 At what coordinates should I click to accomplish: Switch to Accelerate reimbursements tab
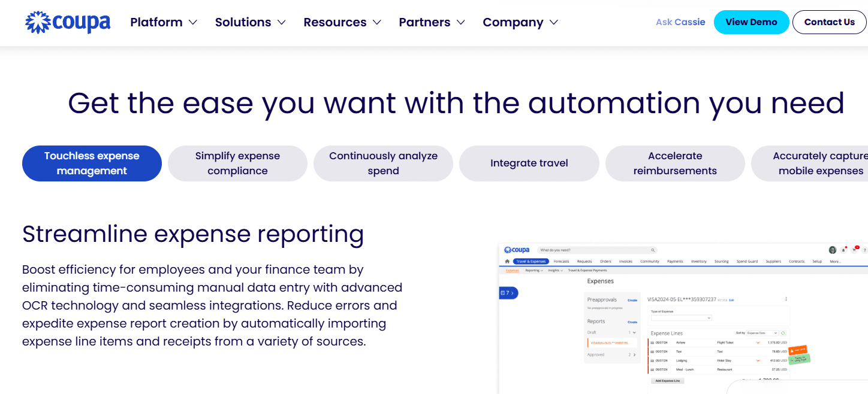pyautogui.click(x=675, y=163)
